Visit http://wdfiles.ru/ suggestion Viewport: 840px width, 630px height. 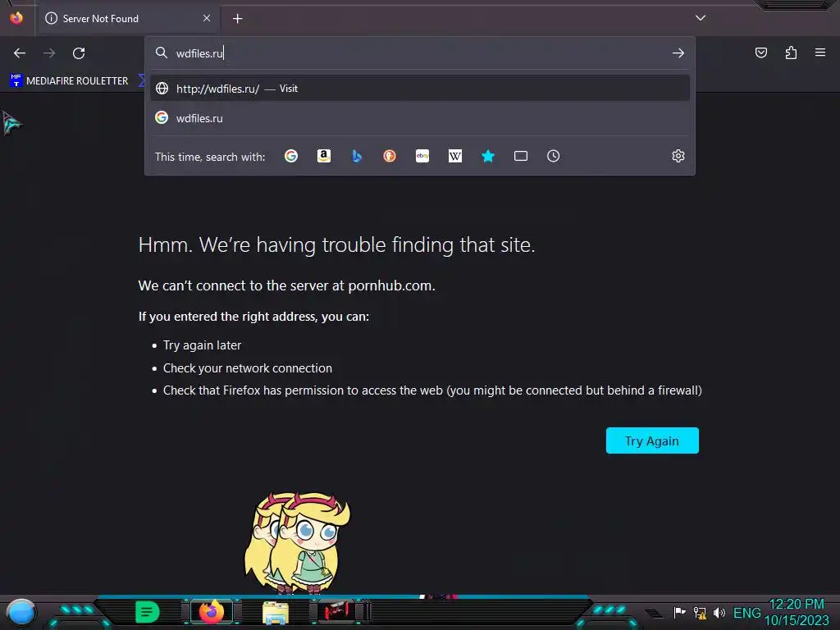[419, 89]
